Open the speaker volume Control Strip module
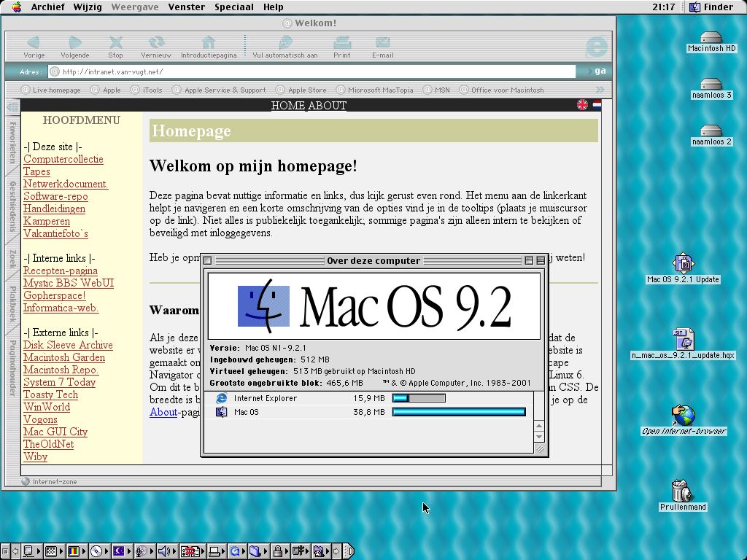The width and height of the screenshot is (747, 560). click(x=165, y=551)
